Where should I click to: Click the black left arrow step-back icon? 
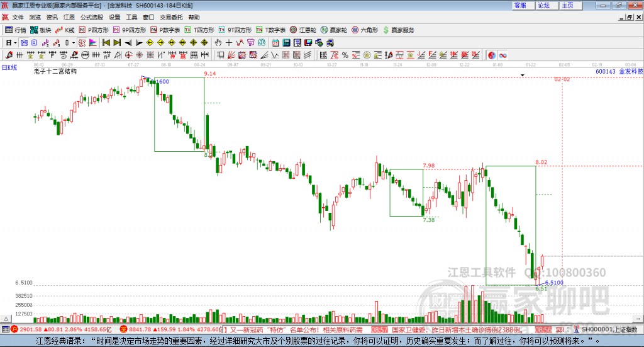tap(128, 43)
